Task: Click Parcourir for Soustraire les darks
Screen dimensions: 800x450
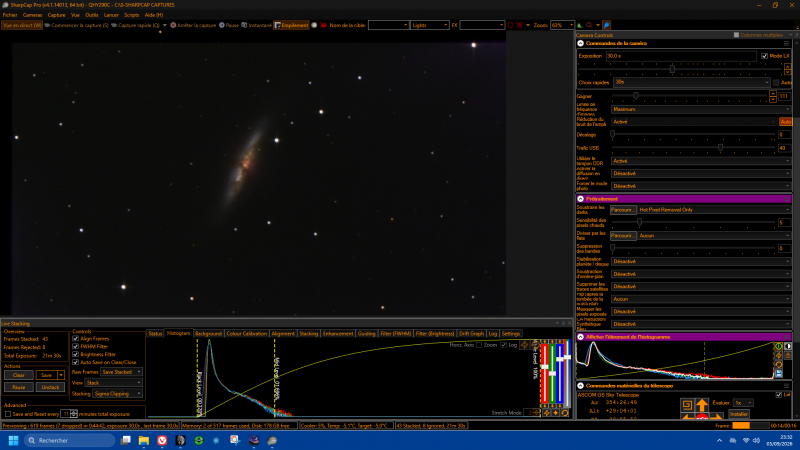Action: tap(623, 210)
